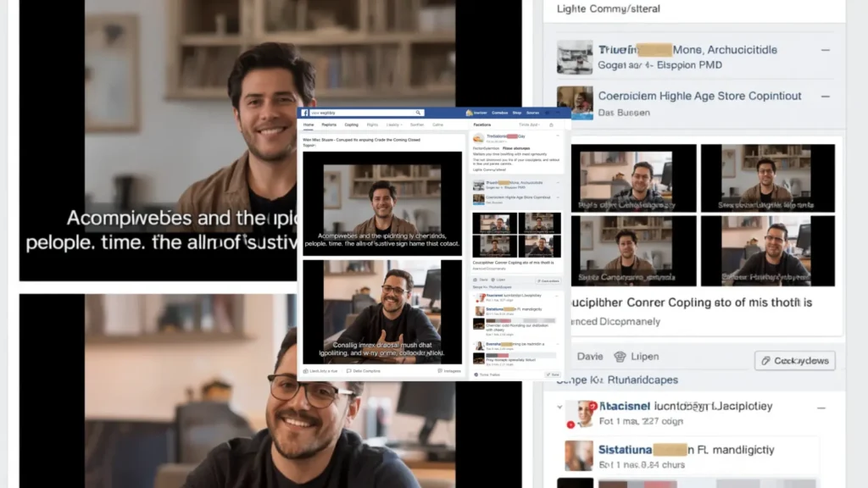Click the Davie label in background page

[590, 357]
